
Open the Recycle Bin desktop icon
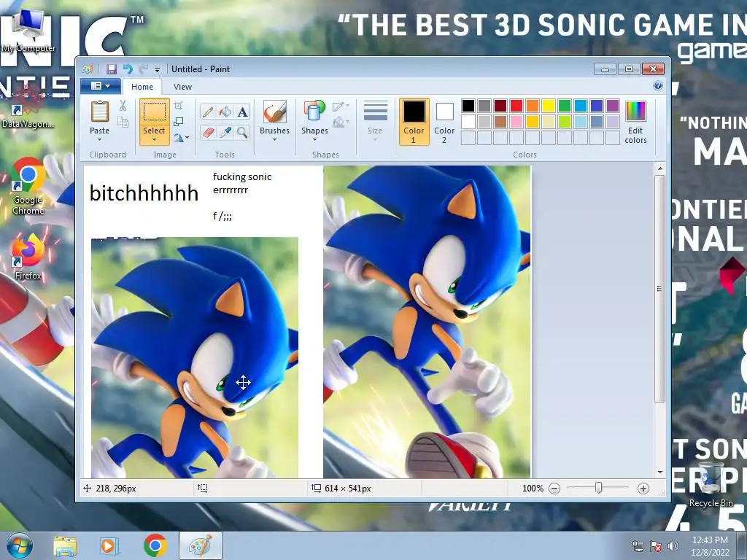(x=711, y=484)
